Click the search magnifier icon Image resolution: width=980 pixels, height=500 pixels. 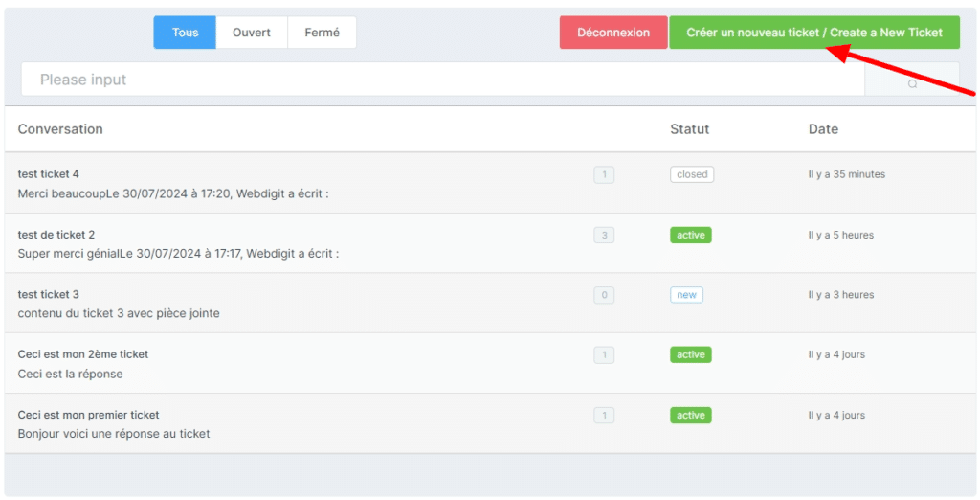pos(912,84)
